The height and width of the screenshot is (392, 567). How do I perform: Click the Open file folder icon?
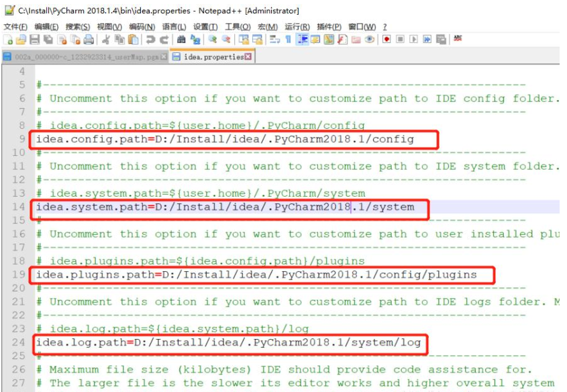pyautogui.click(x=21, y=40)
